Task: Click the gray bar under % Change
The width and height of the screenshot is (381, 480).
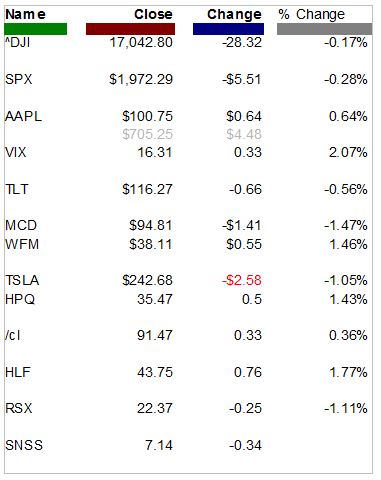Action: 324,29
